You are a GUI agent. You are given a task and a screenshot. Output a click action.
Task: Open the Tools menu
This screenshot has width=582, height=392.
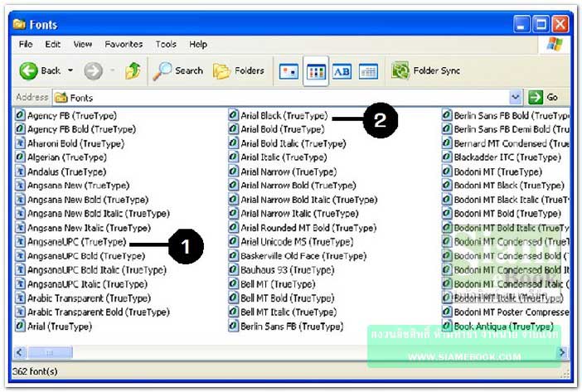pos(166,45)
